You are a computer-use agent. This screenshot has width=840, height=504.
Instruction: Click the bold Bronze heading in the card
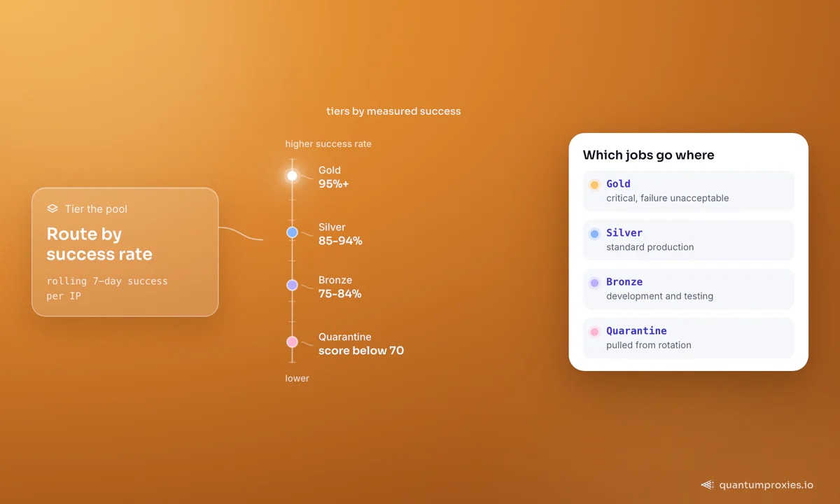click(624, 282)
